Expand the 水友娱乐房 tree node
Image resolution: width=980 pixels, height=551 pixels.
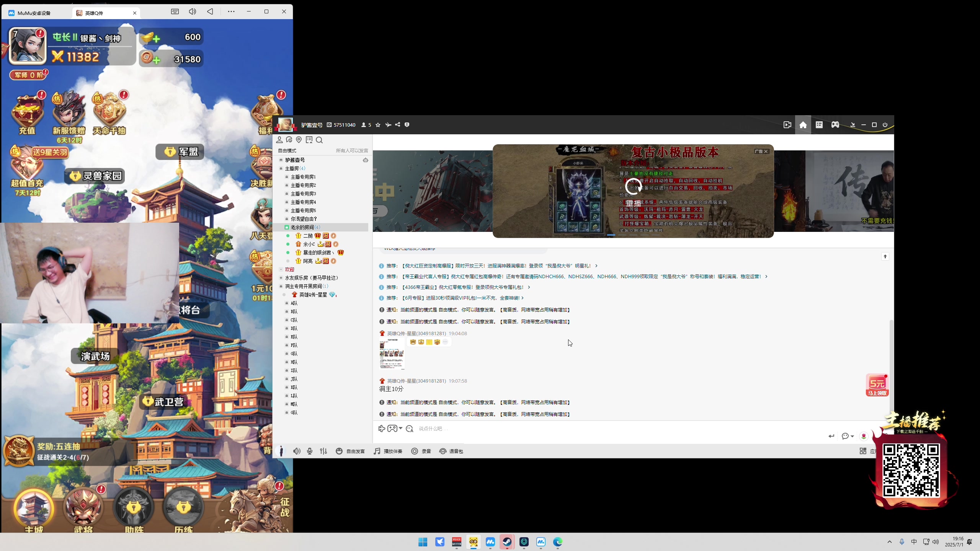(x=281, y=278)
